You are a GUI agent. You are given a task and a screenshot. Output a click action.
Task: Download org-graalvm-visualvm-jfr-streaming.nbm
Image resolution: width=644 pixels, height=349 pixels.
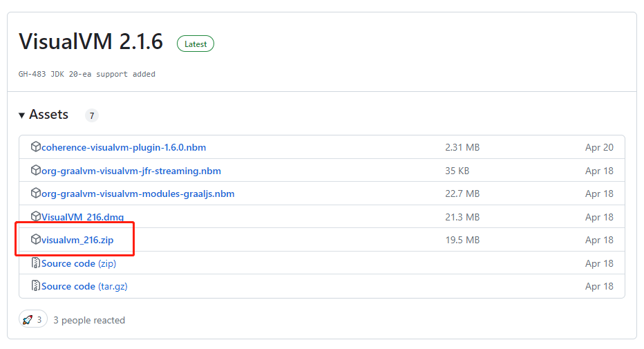[x=131, y=171]
